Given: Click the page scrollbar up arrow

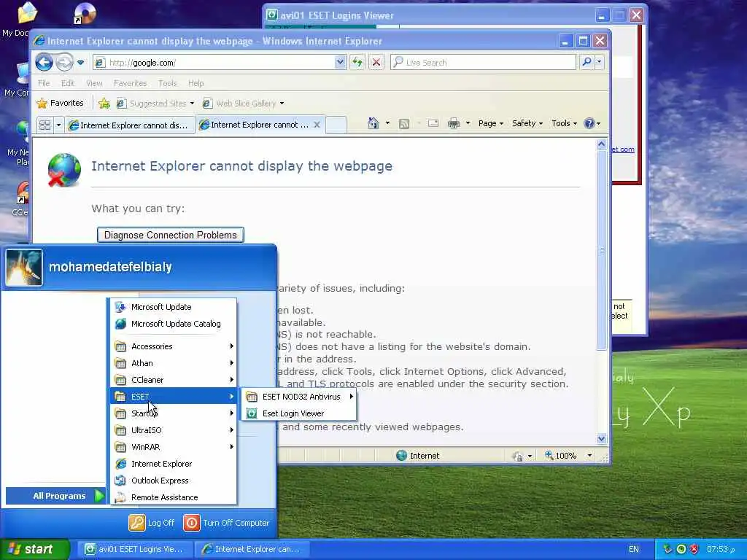Looking at the screenshot, I should point(601,144).
